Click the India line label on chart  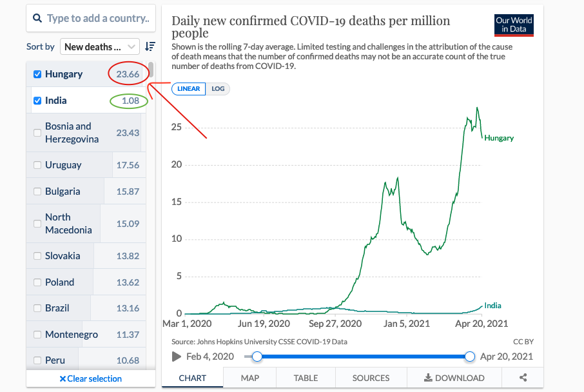(492, 306)
